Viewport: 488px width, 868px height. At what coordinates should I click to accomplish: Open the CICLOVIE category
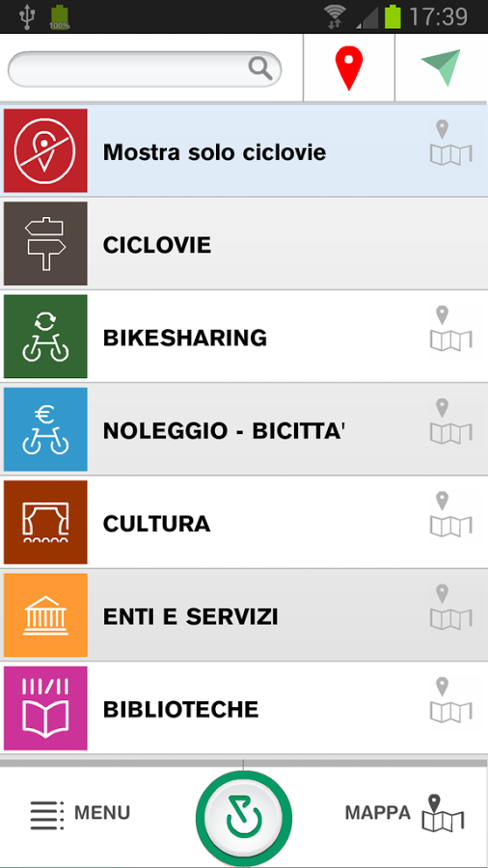(244, 244)
